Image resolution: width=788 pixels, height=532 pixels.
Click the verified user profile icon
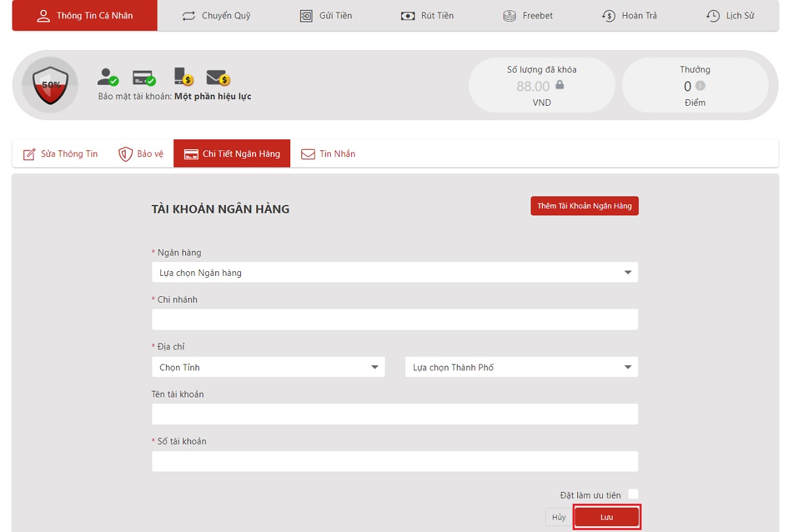tap(107, 77)
